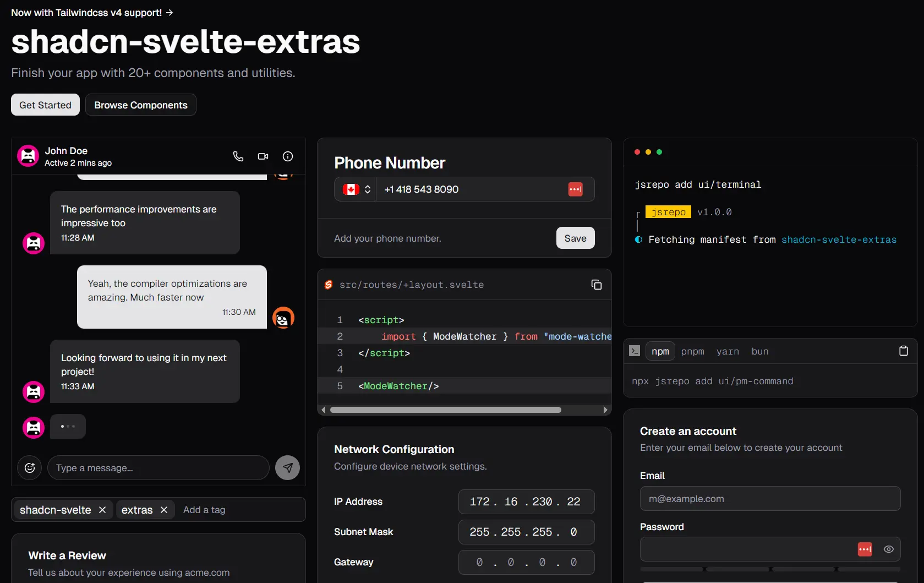The height and width of the screenshot is (583, 924).
Task: Click the masked dots icon in password field
Action: [x=865, y=549]
